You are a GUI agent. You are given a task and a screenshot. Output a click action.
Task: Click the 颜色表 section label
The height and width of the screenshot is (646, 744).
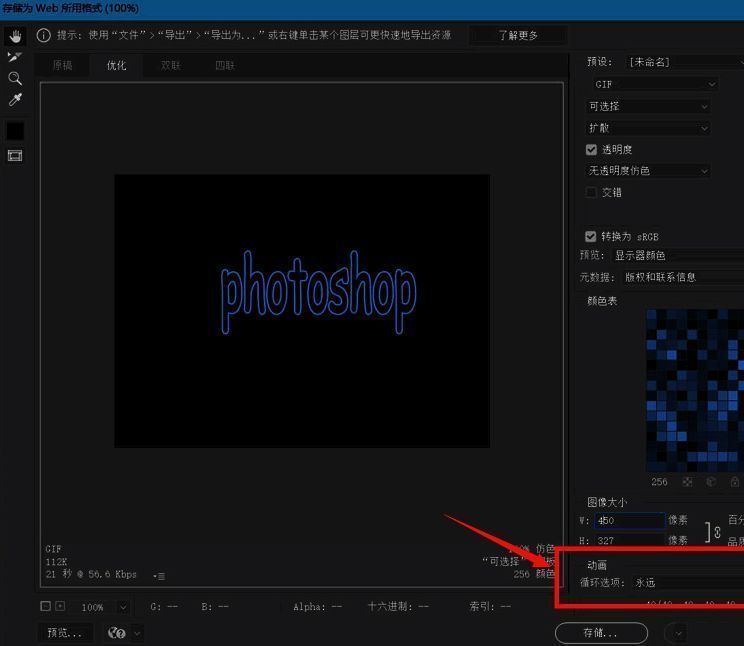pyautogui.click(x=602, y=301)
